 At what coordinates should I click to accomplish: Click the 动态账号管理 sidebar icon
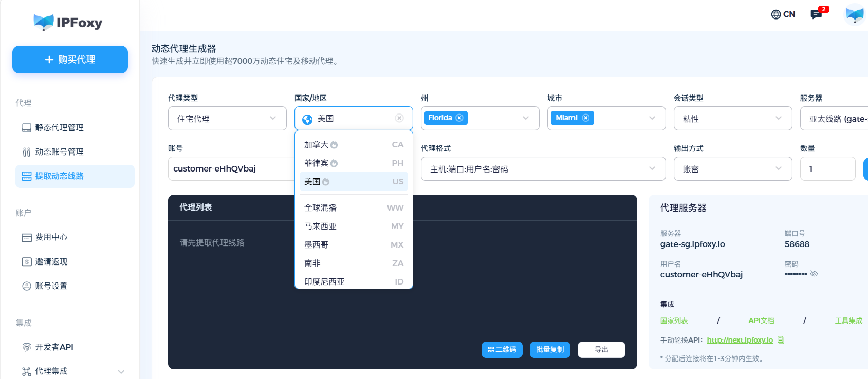click(27, 152)
